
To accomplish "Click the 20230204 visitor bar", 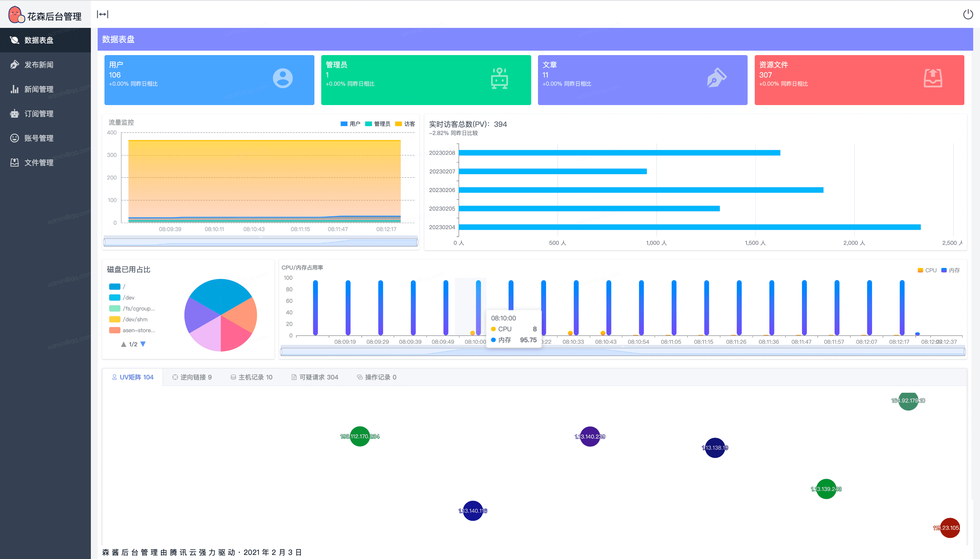I will [x=689, y=227].
